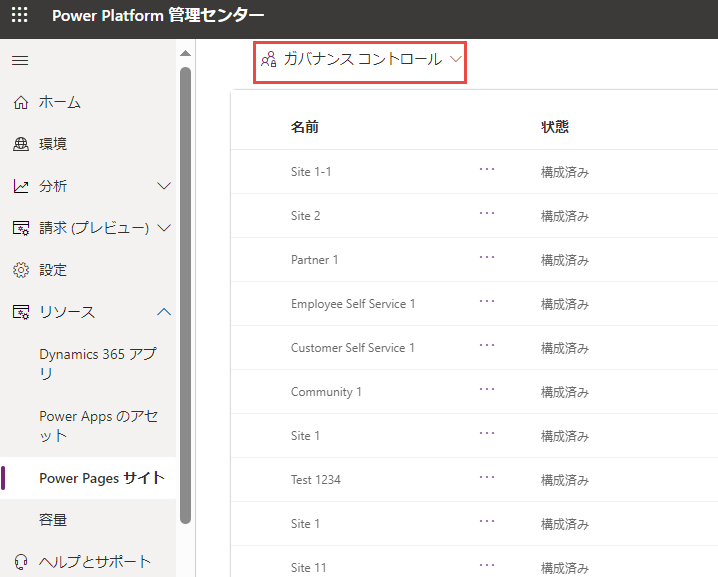The width and height of the screenshot is (718, 577).
Task: Open more options for Community 1
Action: pyautogui.click(x=487, y=389)
